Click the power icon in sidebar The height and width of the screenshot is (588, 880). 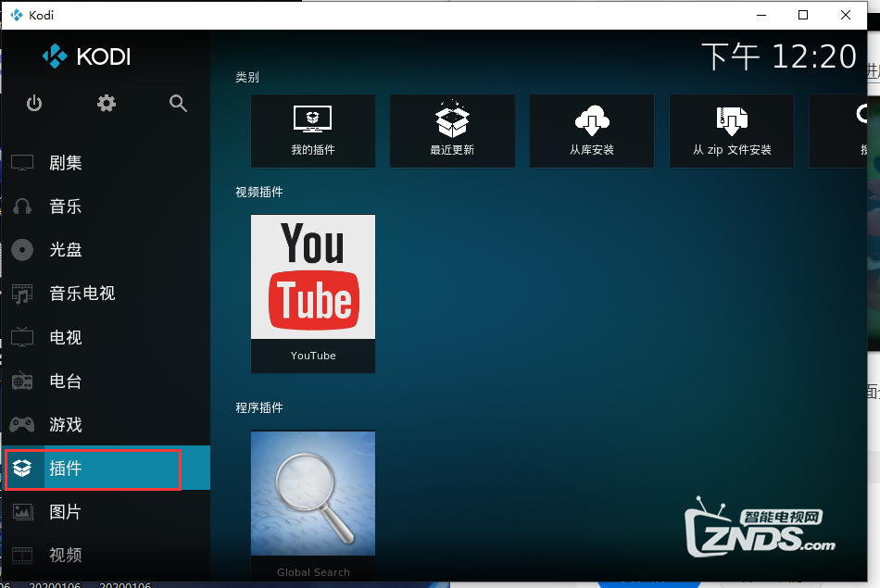(34, 104)
